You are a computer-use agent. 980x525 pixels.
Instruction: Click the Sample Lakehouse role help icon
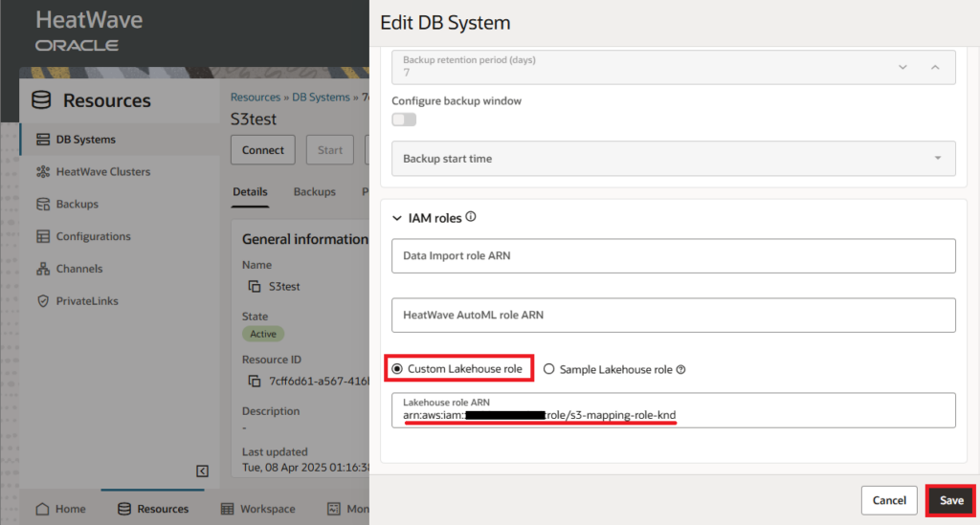click(681, 369)
